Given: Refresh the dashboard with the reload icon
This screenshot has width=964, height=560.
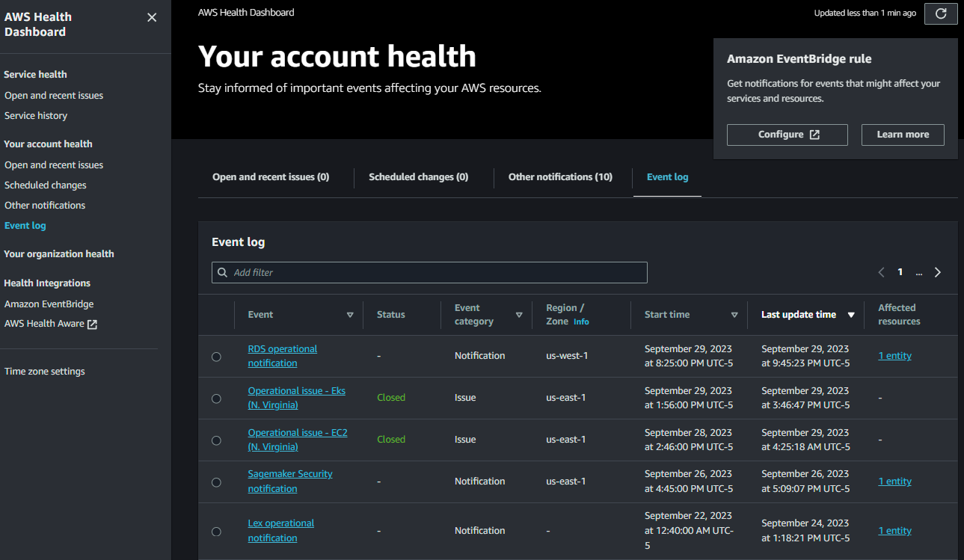Looking at the screenshot, I should tap(941, 13).
